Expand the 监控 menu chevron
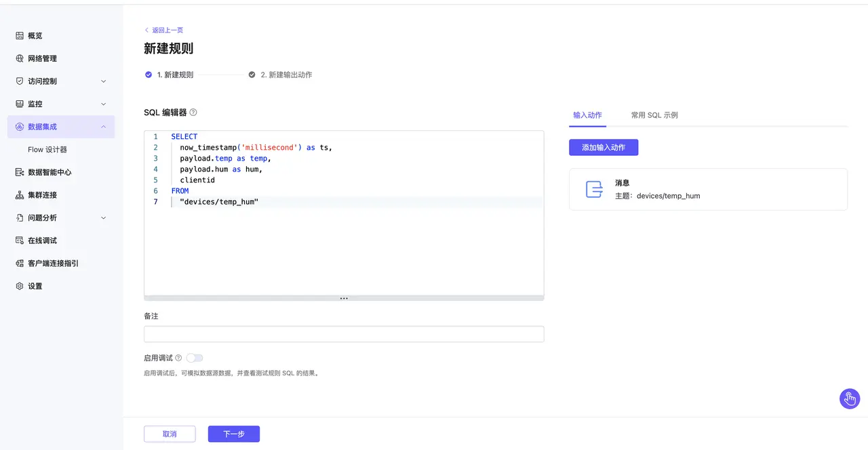Image resolution: width=868 pixels, height=450 pixels. pos(104,104)
